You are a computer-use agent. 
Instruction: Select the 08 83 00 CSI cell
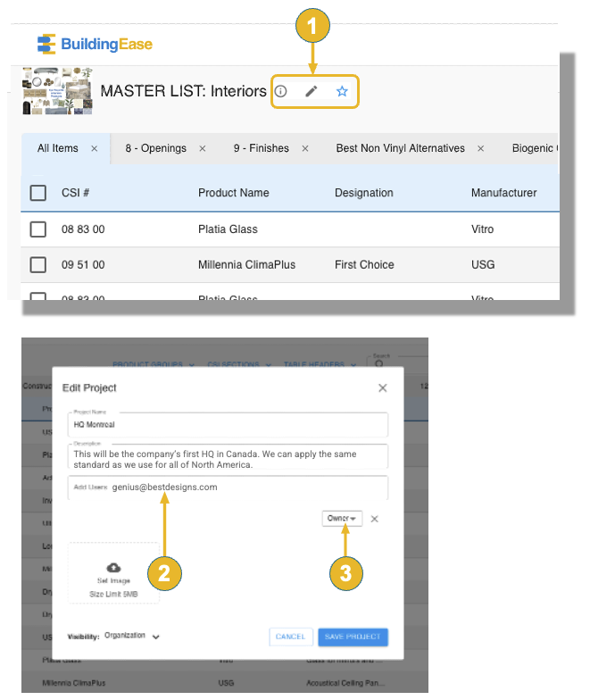pos(83,229)
